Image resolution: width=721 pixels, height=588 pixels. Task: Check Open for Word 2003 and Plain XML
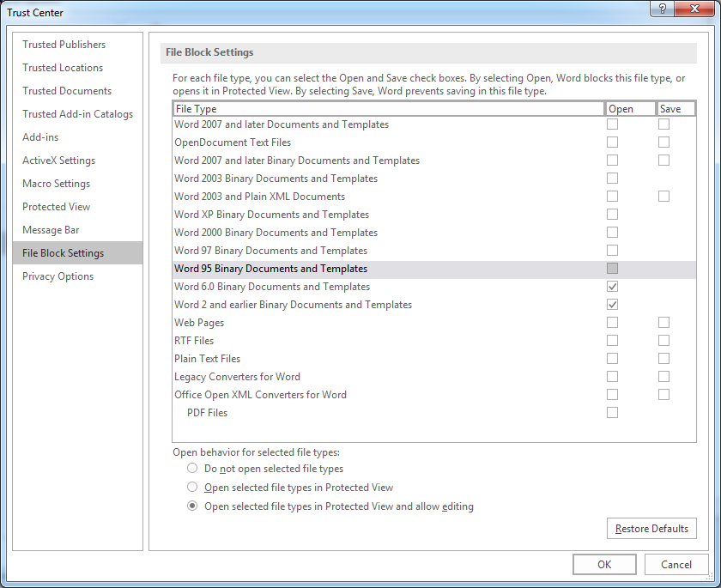(x=612, y=197)
